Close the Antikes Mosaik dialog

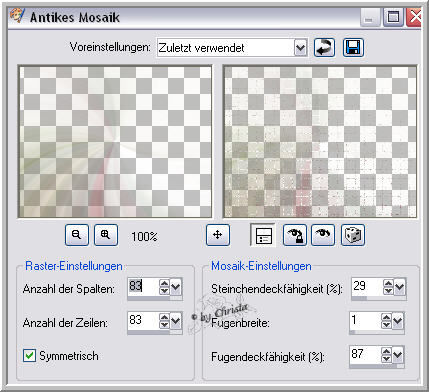pos(415,16)
